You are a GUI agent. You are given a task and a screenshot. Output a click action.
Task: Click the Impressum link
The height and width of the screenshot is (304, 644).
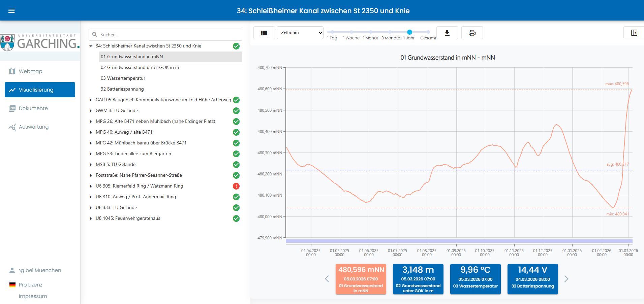pyautogui.click(x=33, y=296)
